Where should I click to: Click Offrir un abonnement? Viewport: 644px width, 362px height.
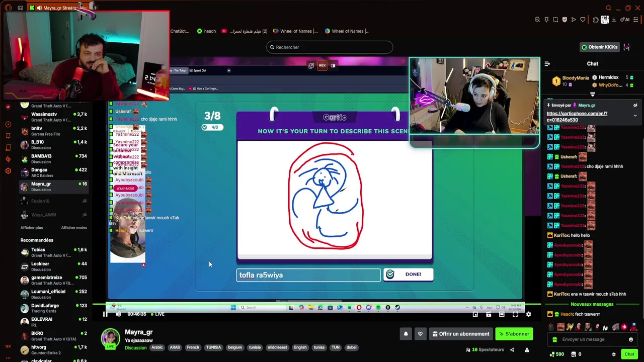click(x=460, y=334)
